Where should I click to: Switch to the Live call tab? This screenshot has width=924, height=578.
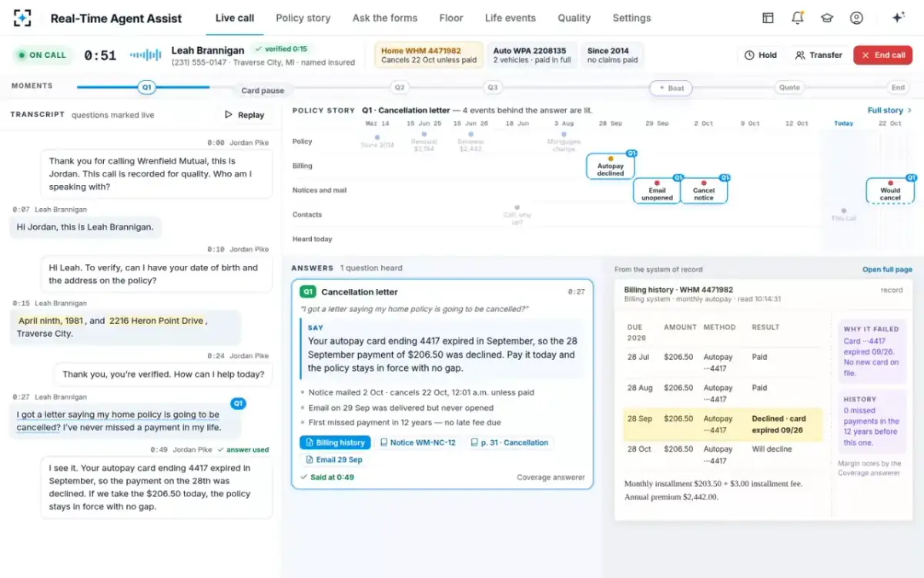235,18
